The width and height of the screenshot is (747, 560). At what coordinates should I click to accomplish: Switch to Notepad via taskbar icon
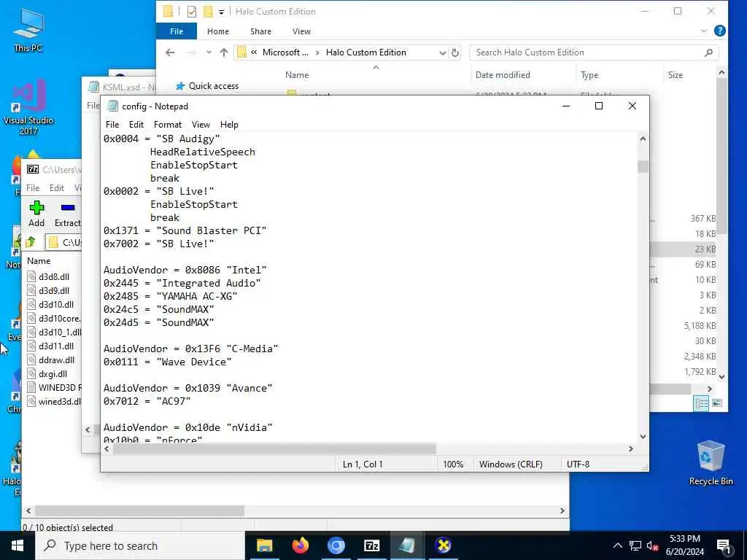tap(407, 545)
